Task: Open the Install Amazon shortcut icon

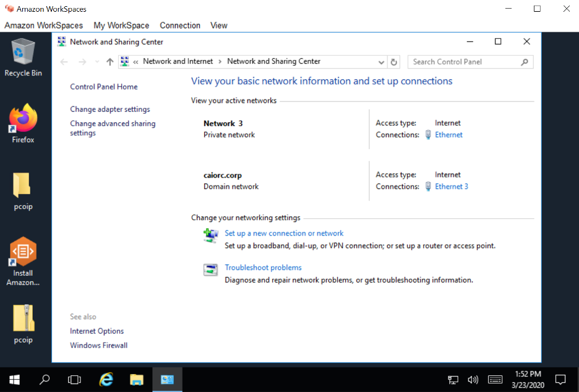Action: click(23, 262)
